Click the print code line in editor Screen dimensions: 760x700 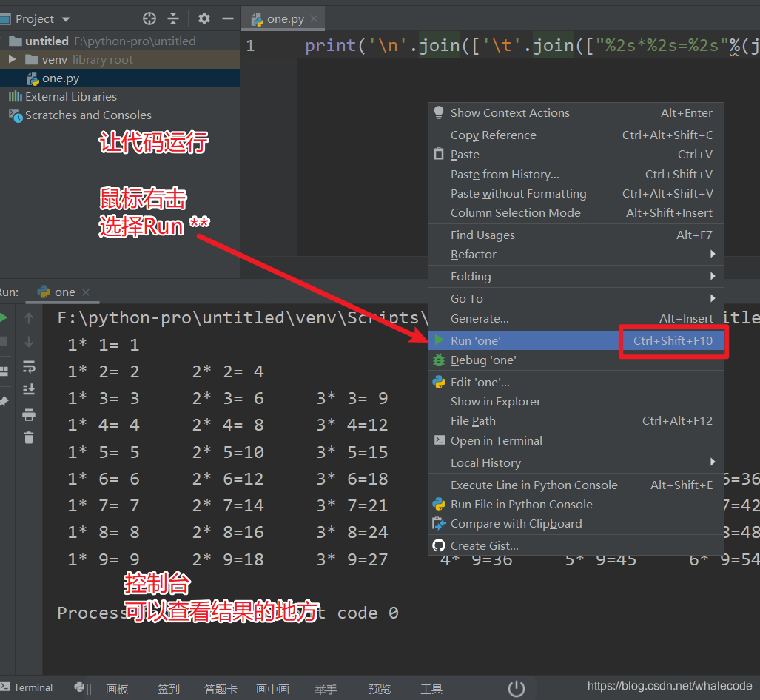point(532,46)
